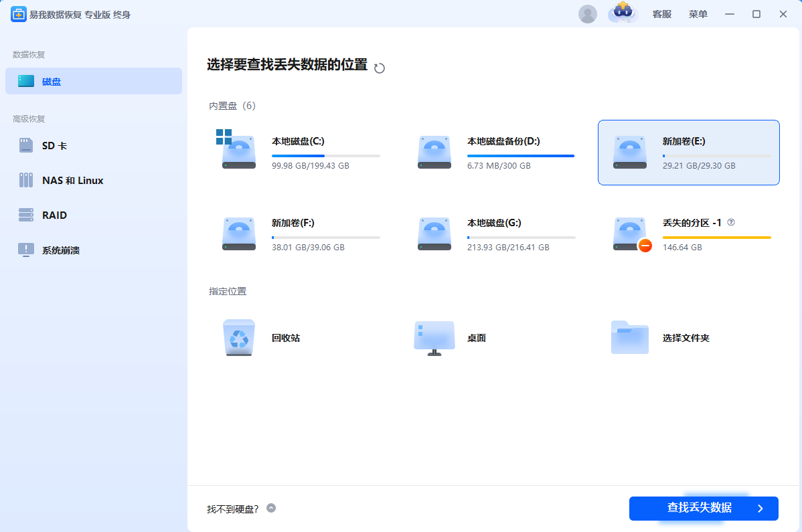The width and height of the screenshot is (802, 532).
Task: Expand the 找不到硬盘? chevron
Action: click(x=271, y=508)
